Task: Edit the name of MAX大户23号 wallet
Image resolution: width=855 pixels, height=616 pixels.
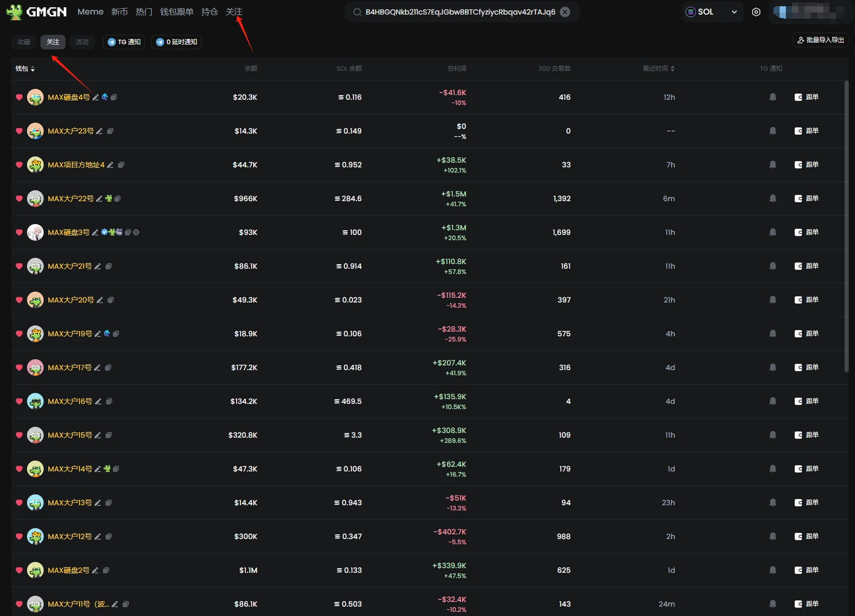Action: pyautogui.click(x=99, y=131)
